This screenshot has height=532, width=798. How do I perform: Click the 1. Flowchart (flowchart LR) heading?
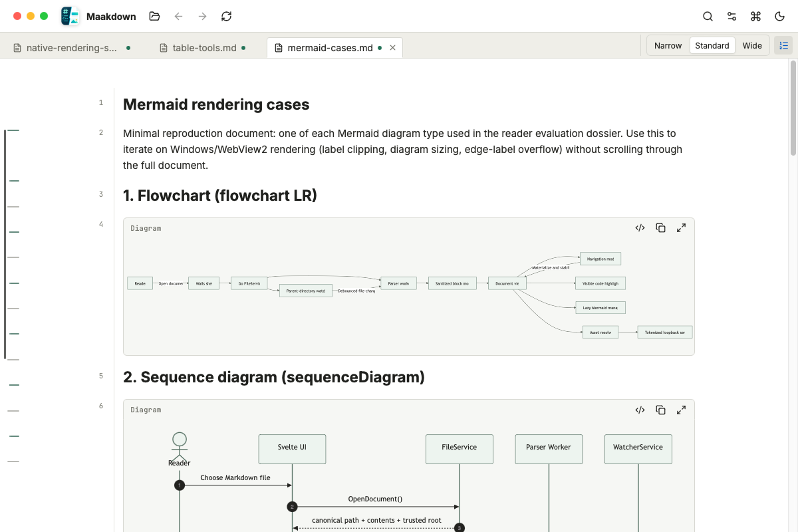click(220, 196)
